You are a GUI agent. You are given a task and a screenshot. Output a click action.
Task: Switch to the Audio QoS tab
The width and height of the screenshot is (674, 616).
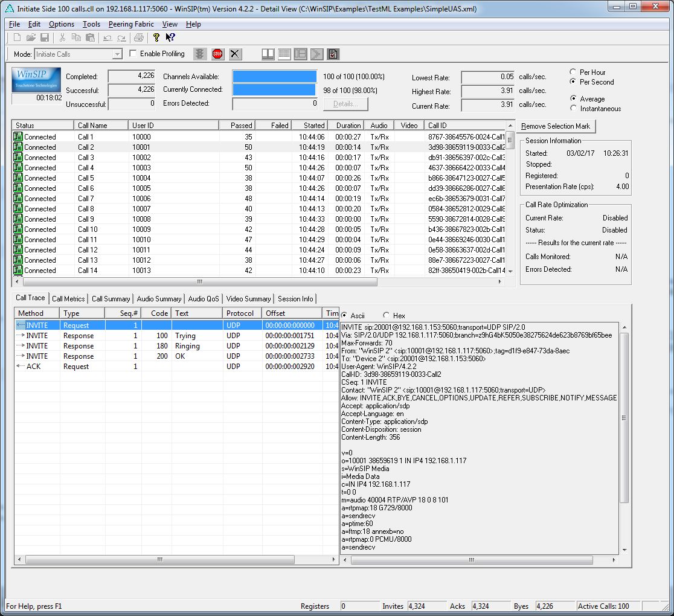[x=204, y=299]
